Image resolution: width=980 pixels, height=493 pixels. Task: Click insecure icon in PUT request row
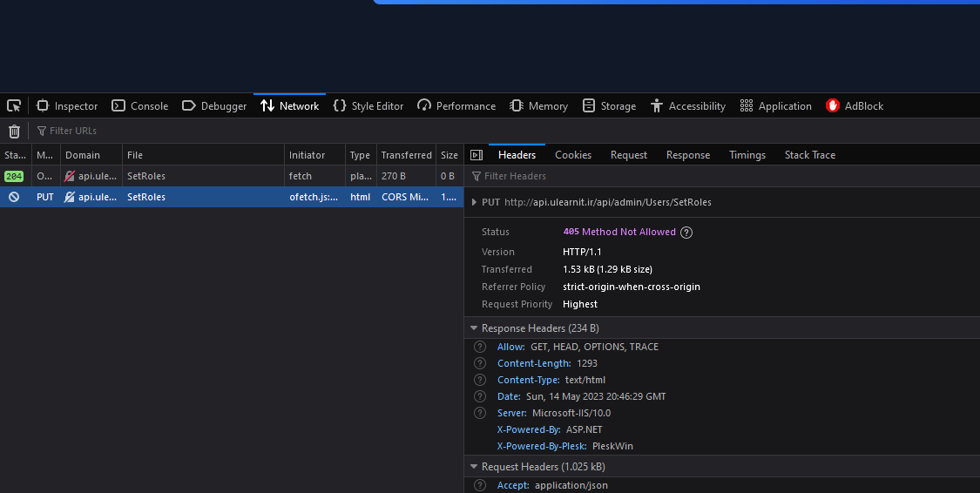(x=70, y=197)
